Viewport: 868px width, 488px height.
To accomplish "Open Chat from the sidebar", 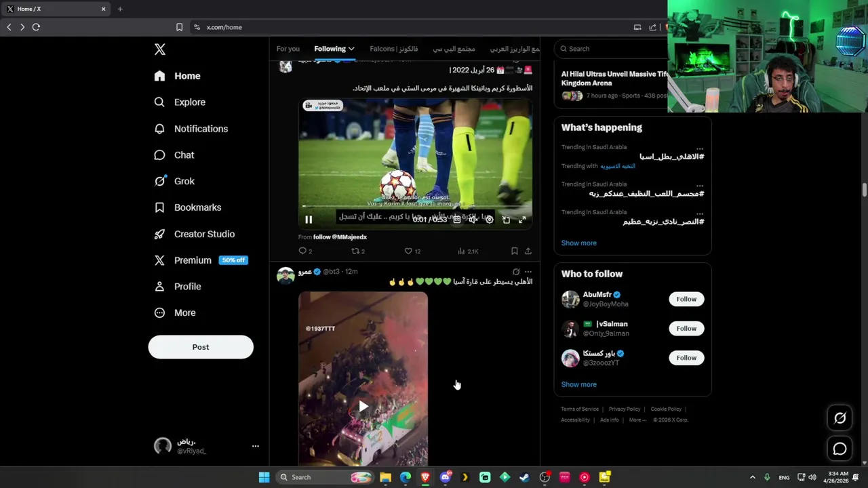I will 174,155.
